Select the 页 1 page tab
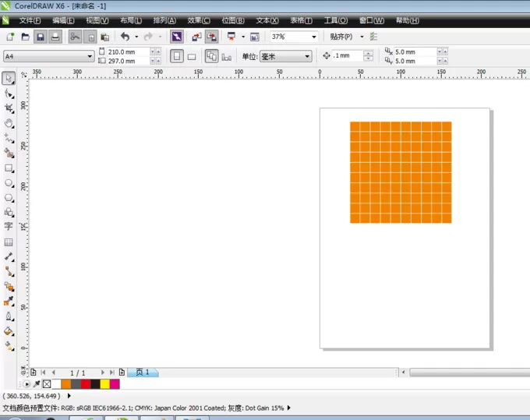530x420 pixels. pyautogui.click(x=143, y=372)
